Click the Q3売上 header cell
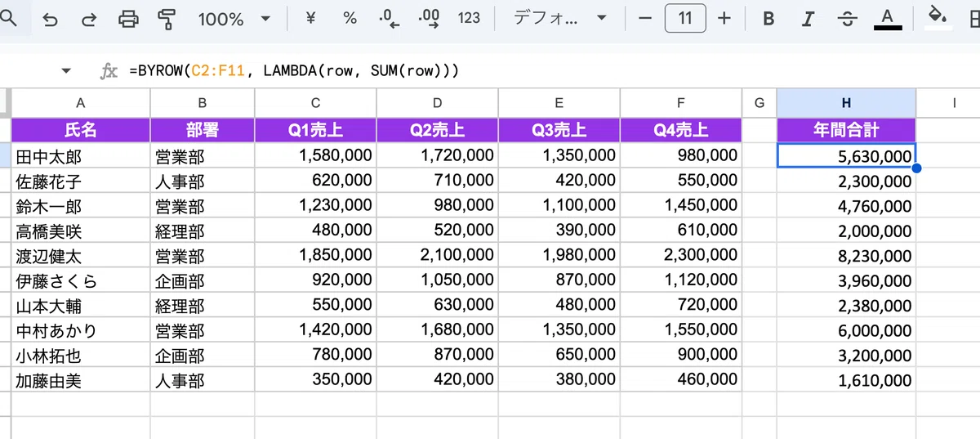The height and width of the screenshot is (439, 980). (x=559, y=129)
